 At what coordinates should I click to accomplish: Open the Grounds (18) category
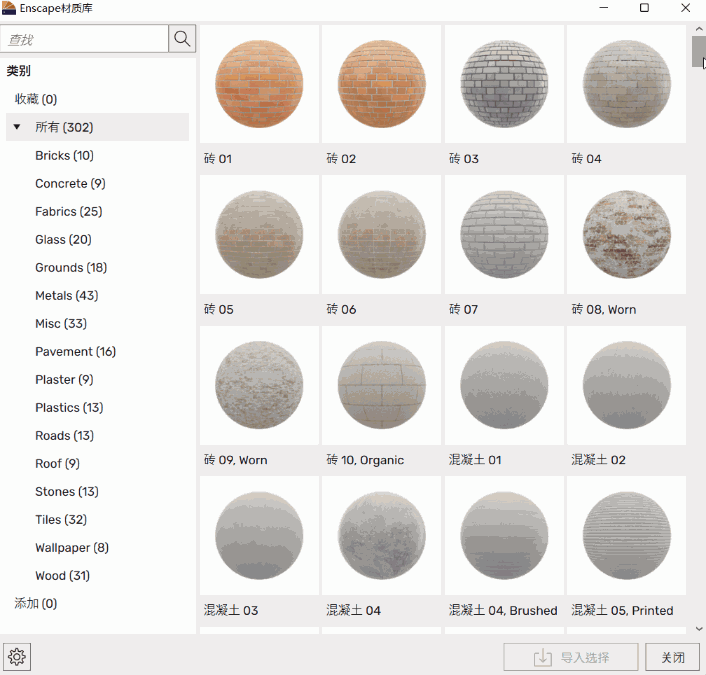(71, 267)
